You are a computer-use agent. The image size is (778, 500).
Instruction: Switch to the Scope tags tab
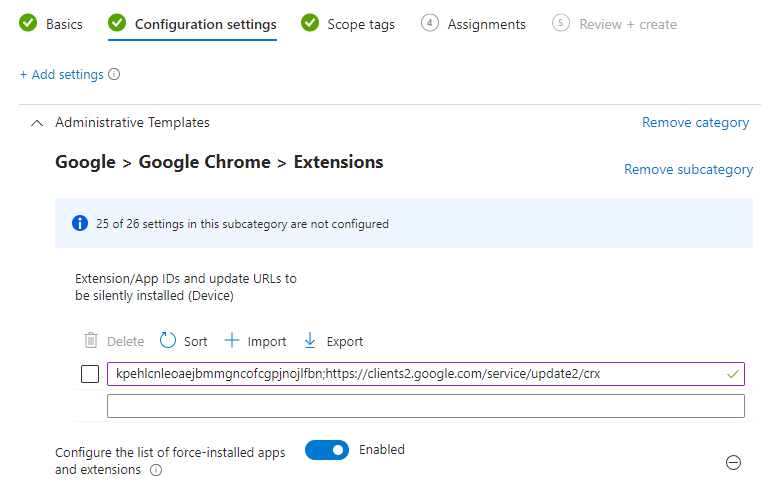(348, 24)
